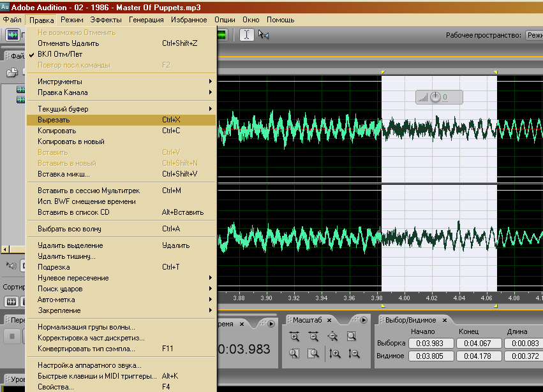Screen dimensions: 543x392
Task: Choose Копировать в новый menu item
Action: 121,142
